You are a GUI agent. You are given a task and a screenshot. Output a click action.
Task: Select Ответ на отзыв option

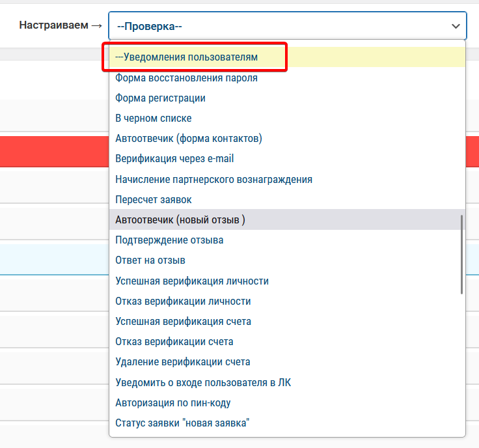click(150, 260)
